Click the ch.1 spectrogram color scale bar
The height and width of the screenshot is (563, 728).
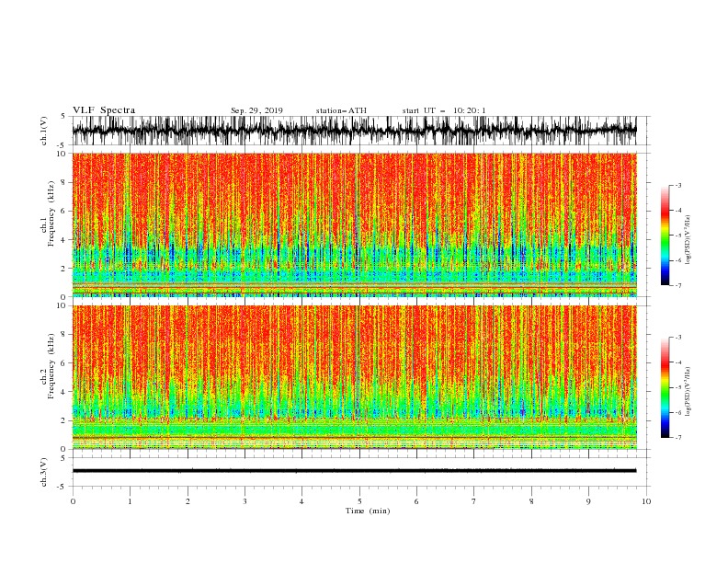tap(665, 236)
